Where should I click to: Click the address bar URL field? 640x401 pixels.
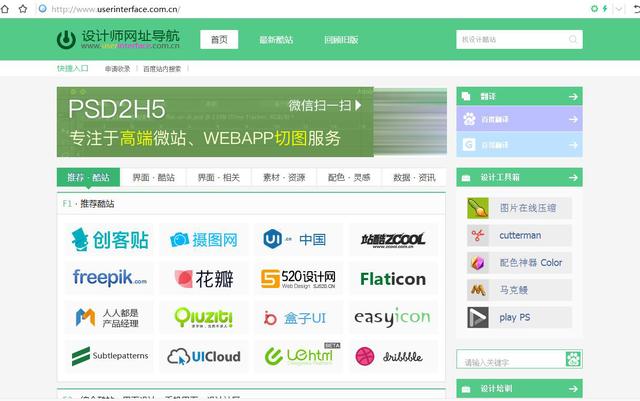pyautogui.click(x=116, y=9)
